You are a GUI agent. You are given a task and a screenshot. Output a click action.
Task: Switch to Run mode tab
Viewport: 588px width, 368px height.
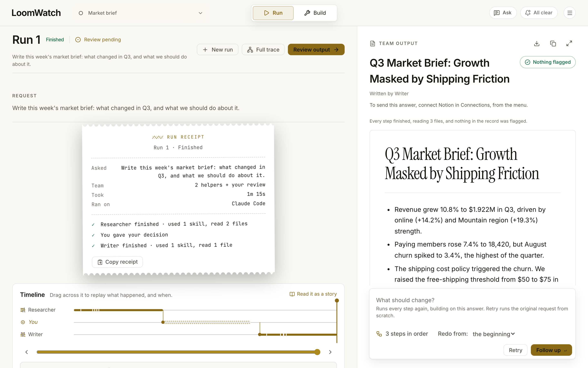click(273, 13)
